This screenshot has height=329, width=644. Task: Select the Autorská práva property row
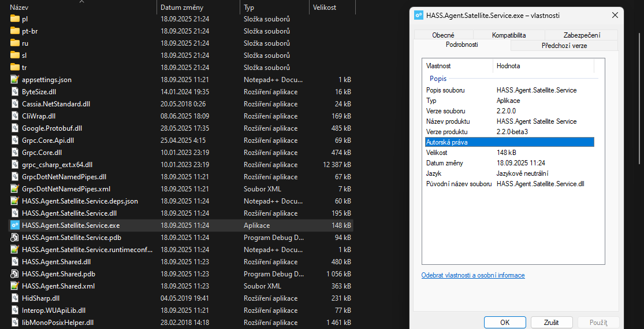[x=509, y=142]
